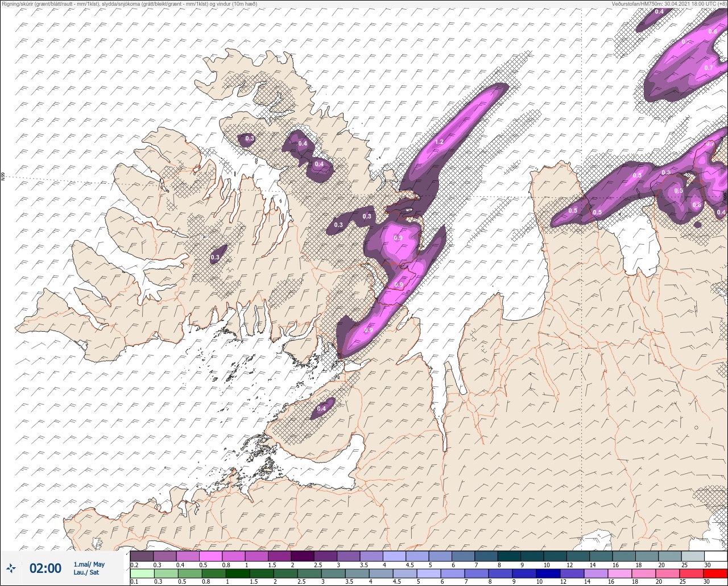Click the 0.4 label on the southern peninsula
Screen dimensions: 728x586
coord(321,408)
